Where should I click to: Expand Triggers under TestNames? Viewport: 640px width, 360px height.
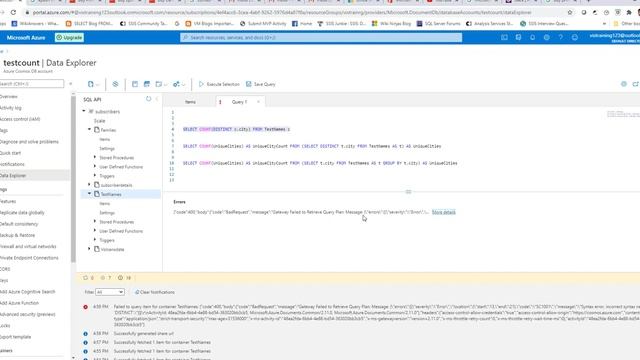point(95,240)
